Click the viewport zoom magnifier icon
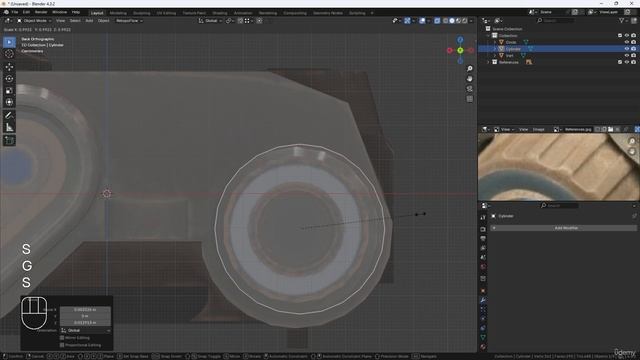 (469, 69)
